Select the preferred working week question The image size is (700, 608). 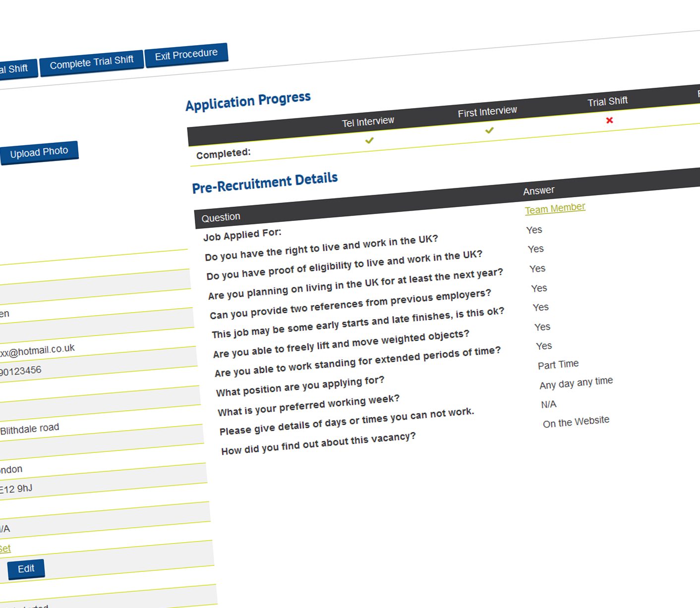click(x=308, y=405)
